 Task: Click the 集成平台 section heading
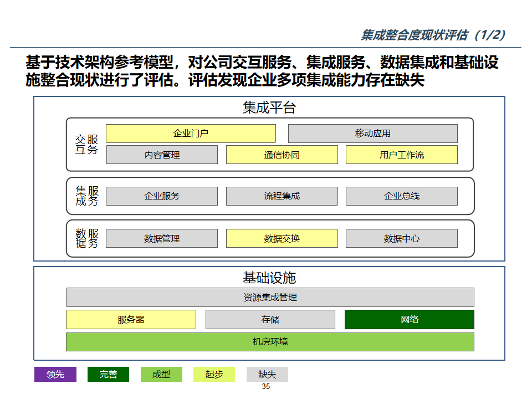(269, 108)
